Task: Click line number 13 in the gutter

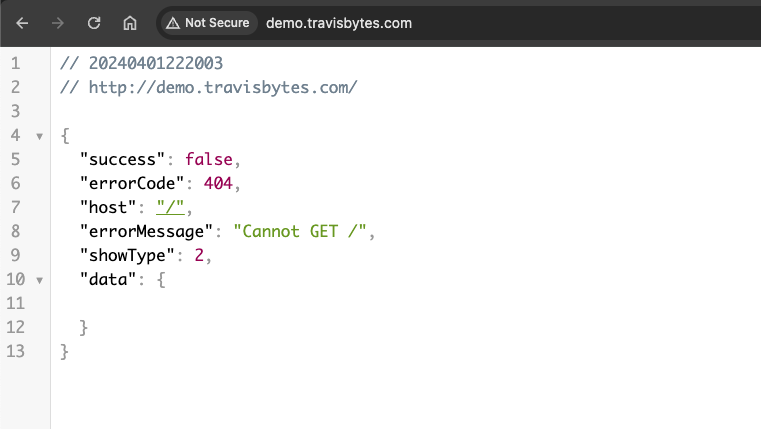Action: 16,351
